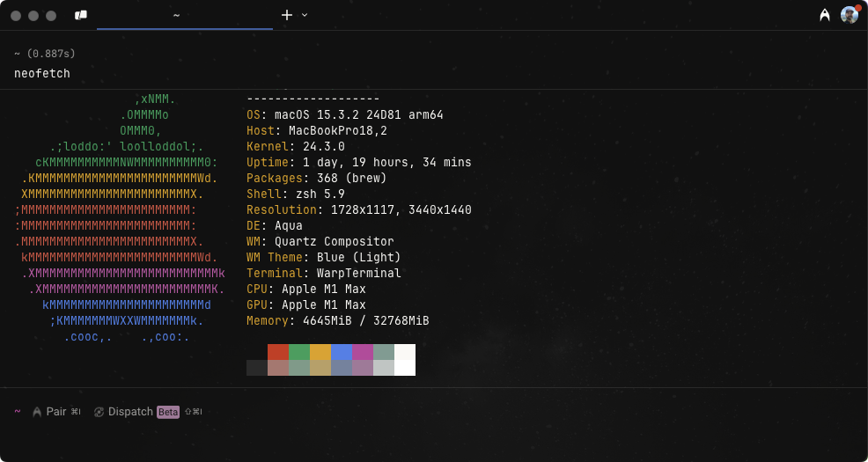Click the Apple logo ASCII art output

click(120, 218)
